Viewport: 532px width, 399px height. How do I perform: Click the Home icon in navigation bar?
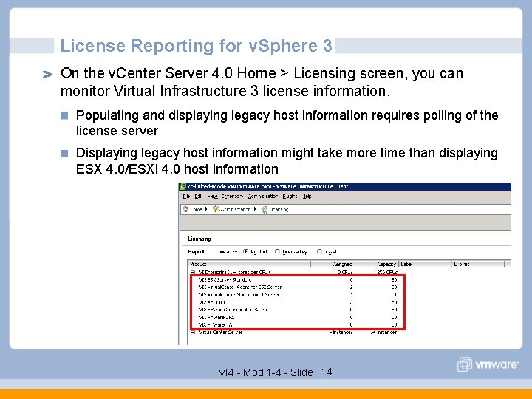pos(185,209)
